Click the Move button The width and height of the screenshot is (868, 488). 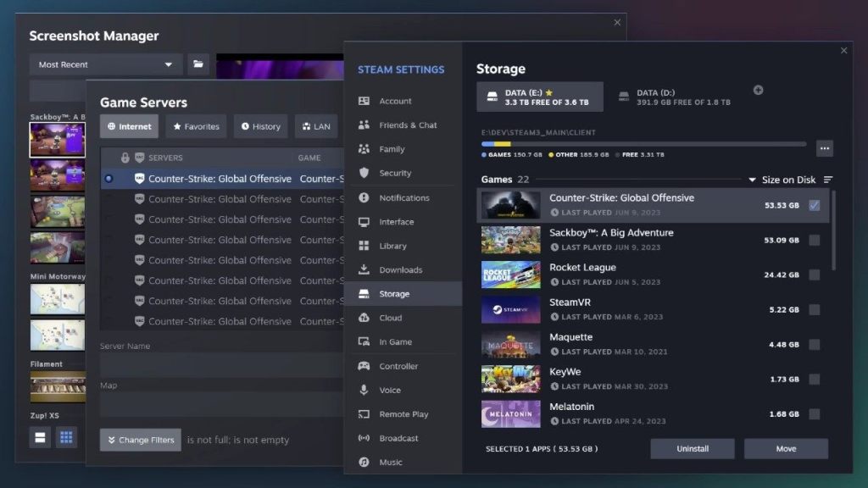coord(786,449)
